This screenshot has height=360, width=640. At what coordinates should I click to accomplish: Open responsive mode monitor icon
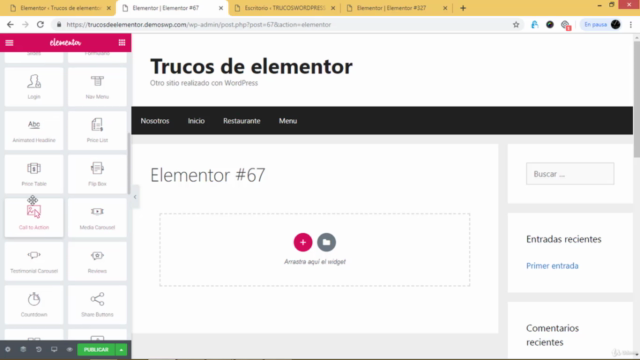tap(54, 350)
